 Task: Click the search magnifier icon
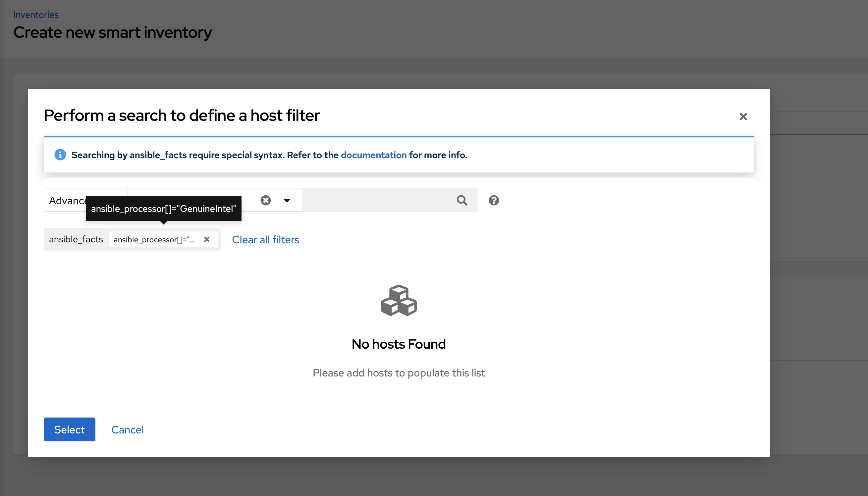click(462, 200)
